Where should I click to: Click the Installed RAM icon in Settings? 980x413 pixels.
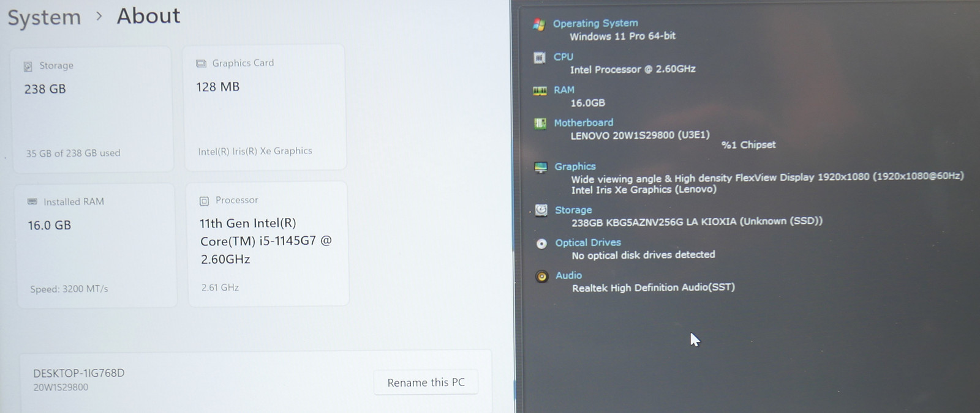tap(32, 202)
